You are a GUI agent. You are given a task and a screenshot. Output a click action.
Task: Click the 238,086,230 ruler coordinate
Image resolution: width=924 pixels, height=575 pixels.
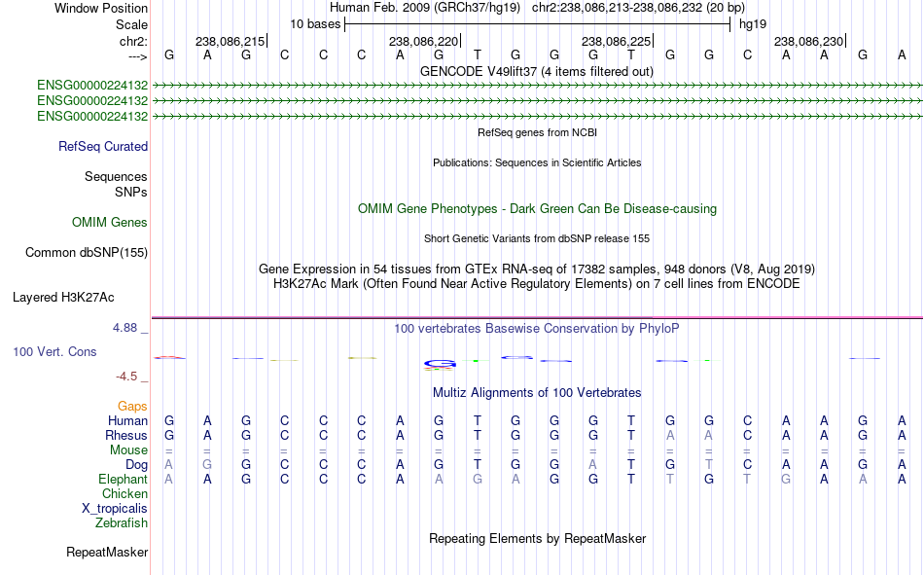point(808,41)
